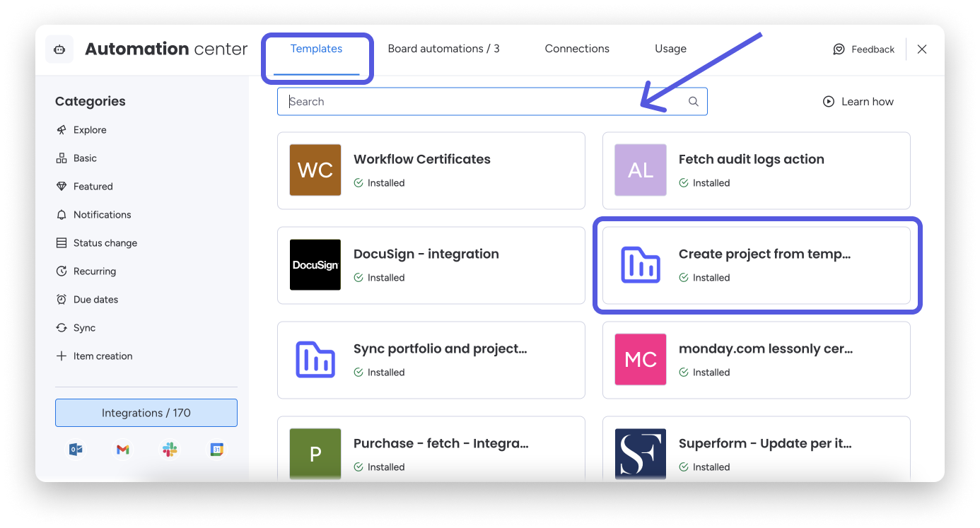The width and height of the screenshot is (980, 528).
Task: Select the Google Calendar integration icon
Action: point(216,449)
